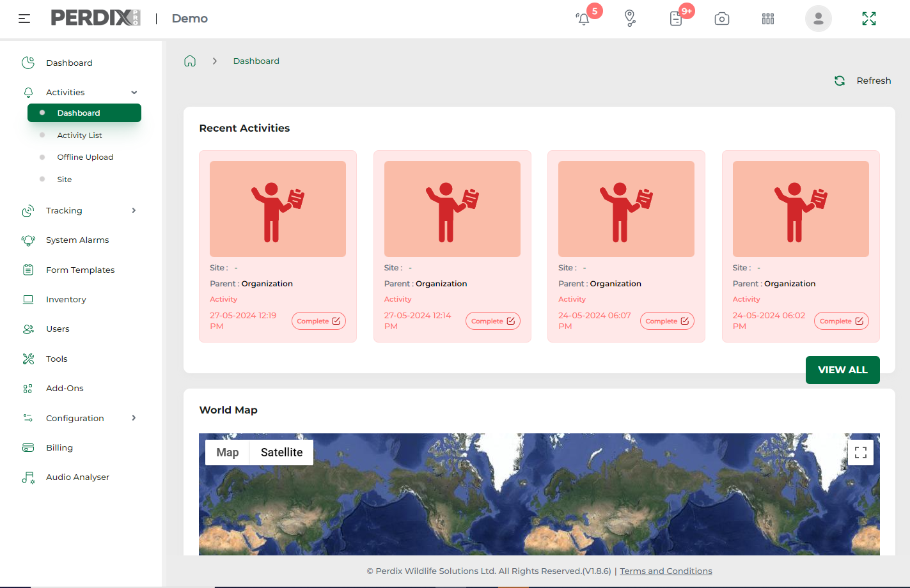Click the camera icon in the top bar
This screenshot has height=588, width=910.
point(722,19)
